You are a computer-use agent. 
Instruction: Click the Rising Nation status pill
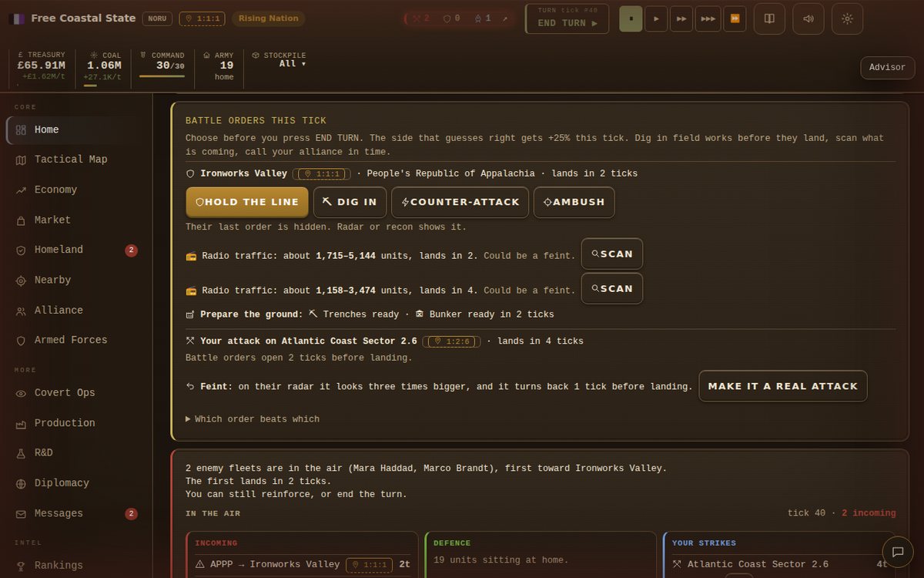click(x=268, y=18)
